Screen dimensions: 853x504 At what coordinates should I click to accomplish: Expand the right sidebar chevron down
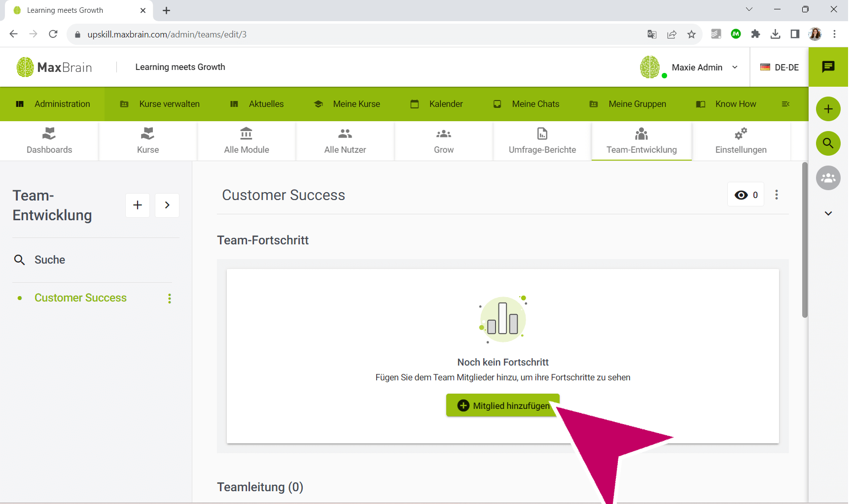(x=828, y=213)
